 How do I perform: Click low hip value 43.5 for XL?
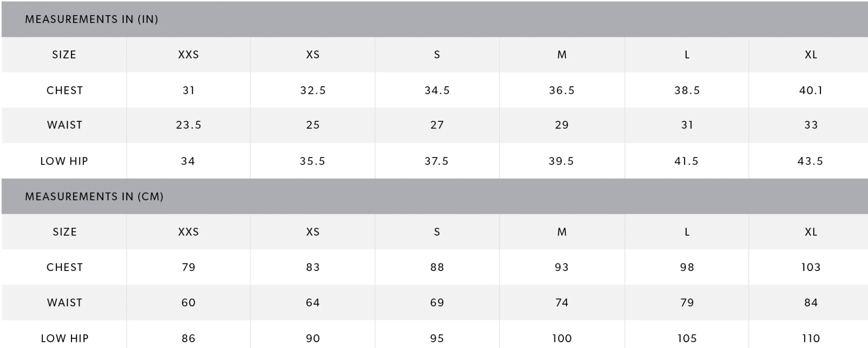pos(810,161)
